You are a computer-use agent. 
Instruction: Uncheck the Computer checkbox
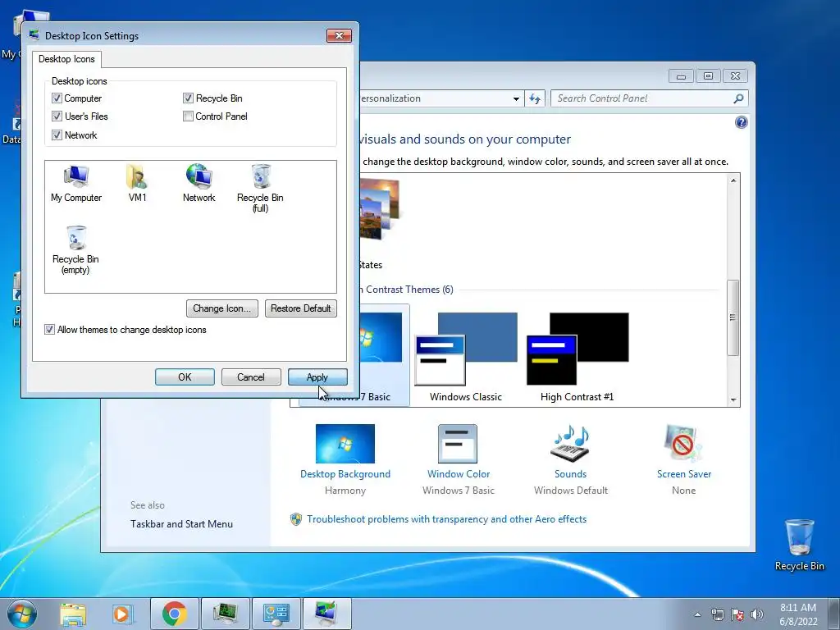pos(57,98)
